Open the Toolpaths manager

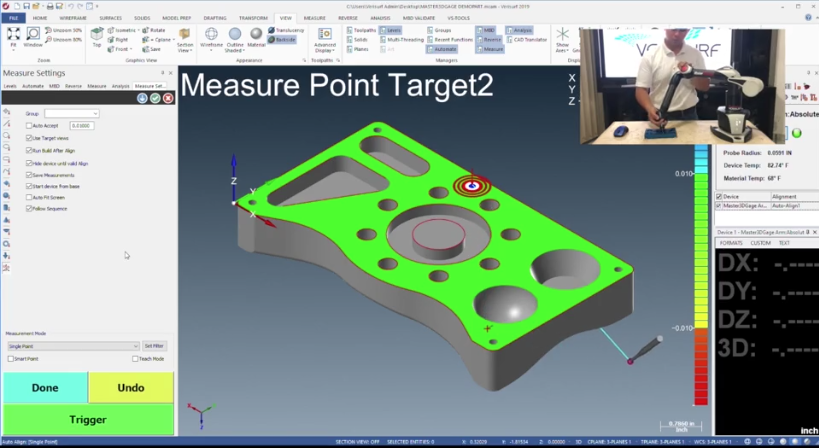click(x=361, y=30)
